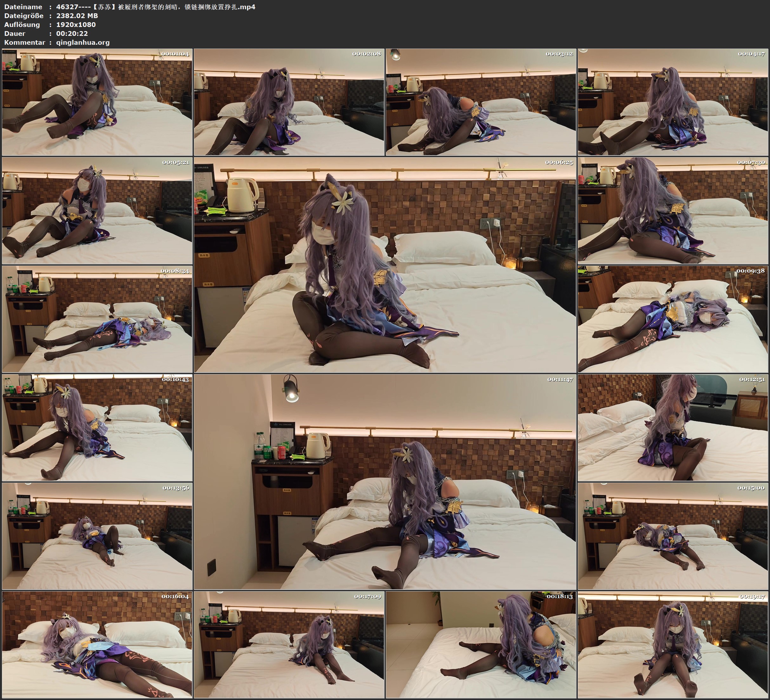Image resolution: width=770 pixels, height=700 pixels.
Task: Open the thumbnail at 00:03:12
Action: [x=481, y=102]
